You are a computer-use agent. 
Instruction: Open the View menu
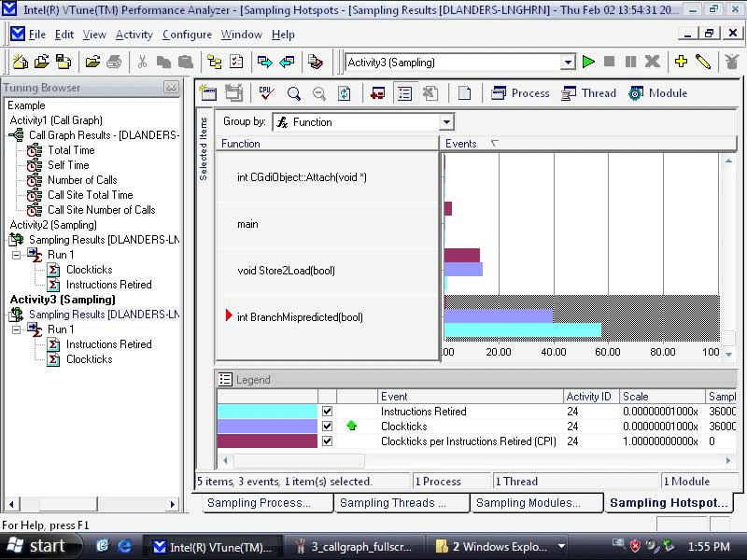(x=94, y=35)
